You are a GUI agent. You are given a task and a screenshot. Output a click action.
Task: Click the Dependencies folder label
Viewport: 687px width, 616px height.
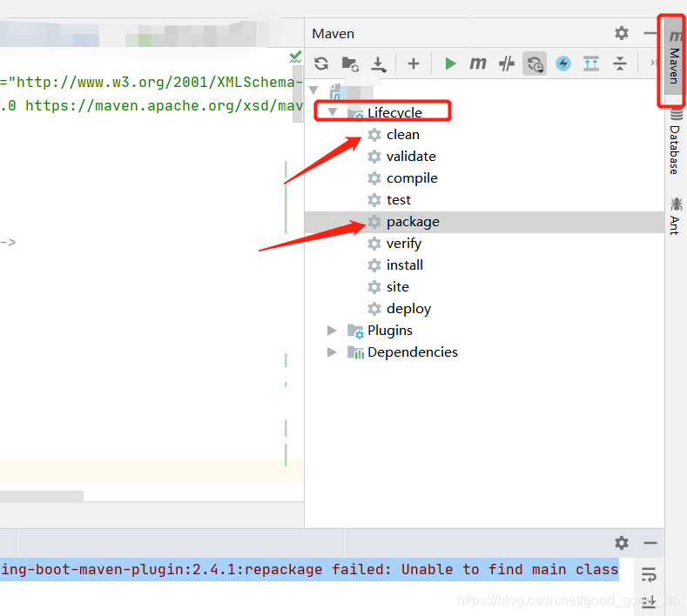pos(413,352)
